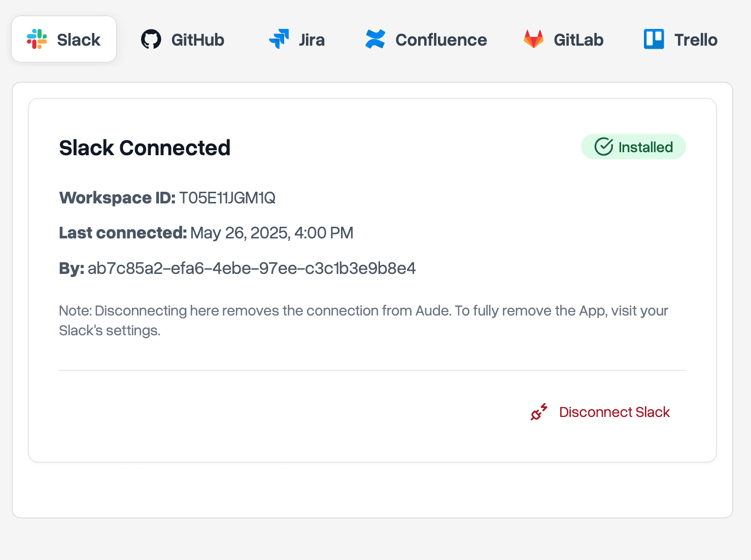
Task: Select the Confluence tab
Action: click(x=426, y=39)
